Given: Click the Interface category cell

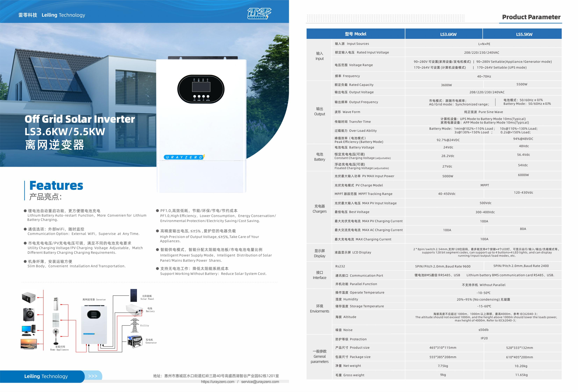Looking at the screenshot, I should 319,275.
